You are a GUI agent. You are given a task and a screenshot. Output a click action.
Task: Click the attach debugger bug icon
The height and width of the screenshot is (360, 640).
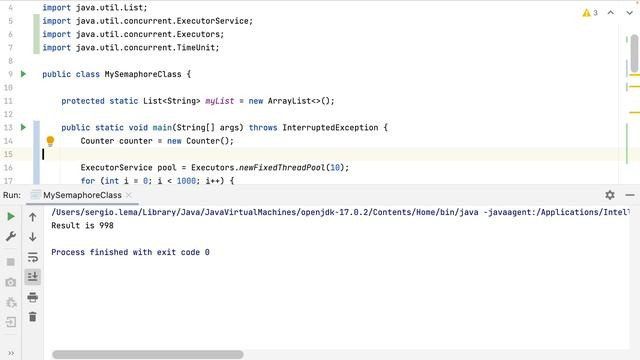click(x=11, y=302)
